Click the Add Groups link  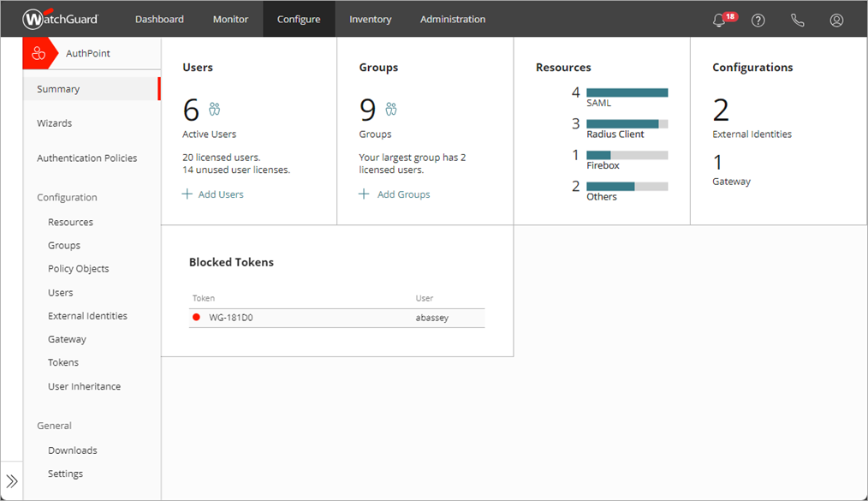tap(401, 194)
